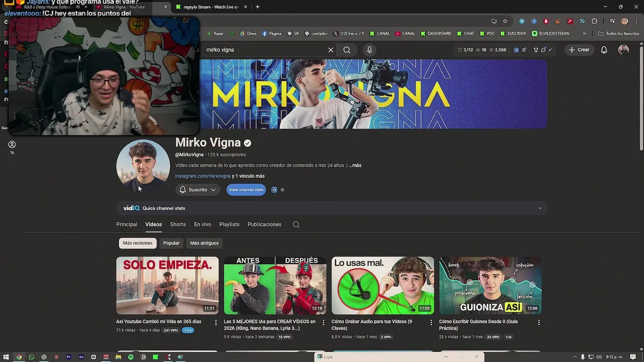Viewport: 644px width, 362px height.
Task: Filter by 'Más recientes' chip
Action: click(x=137, y=243)
